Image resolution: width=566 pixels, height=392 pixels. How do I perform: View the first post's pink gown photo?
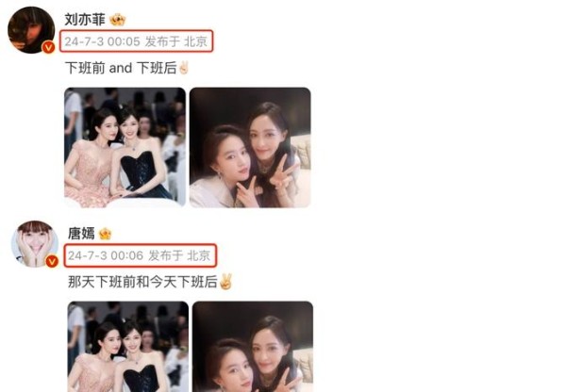[x=125, y=148]
